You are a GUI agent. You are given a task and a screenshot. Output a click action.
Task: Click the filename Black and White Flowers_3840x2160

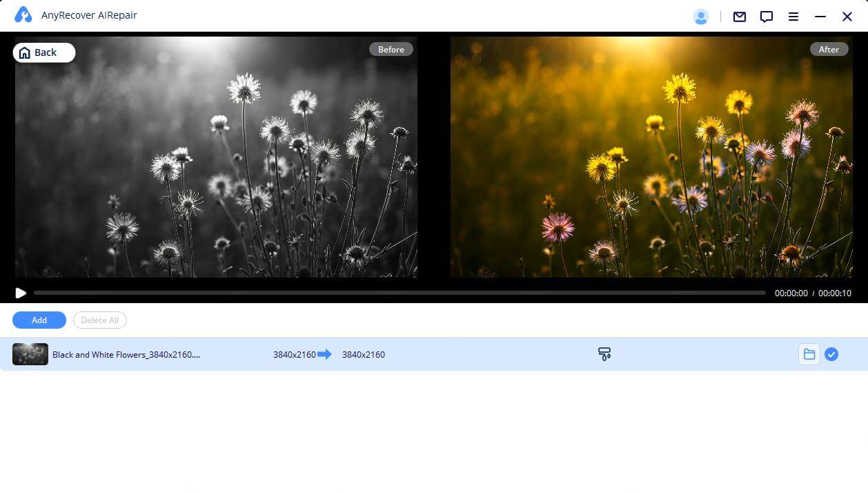point(127,354)
